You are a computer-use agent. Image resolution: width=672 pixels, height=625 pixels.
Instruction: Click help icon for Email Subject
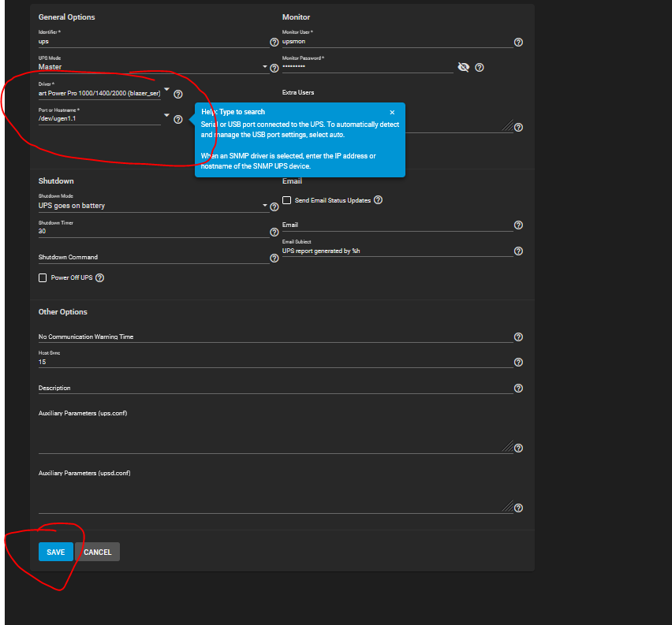(518, 251)
